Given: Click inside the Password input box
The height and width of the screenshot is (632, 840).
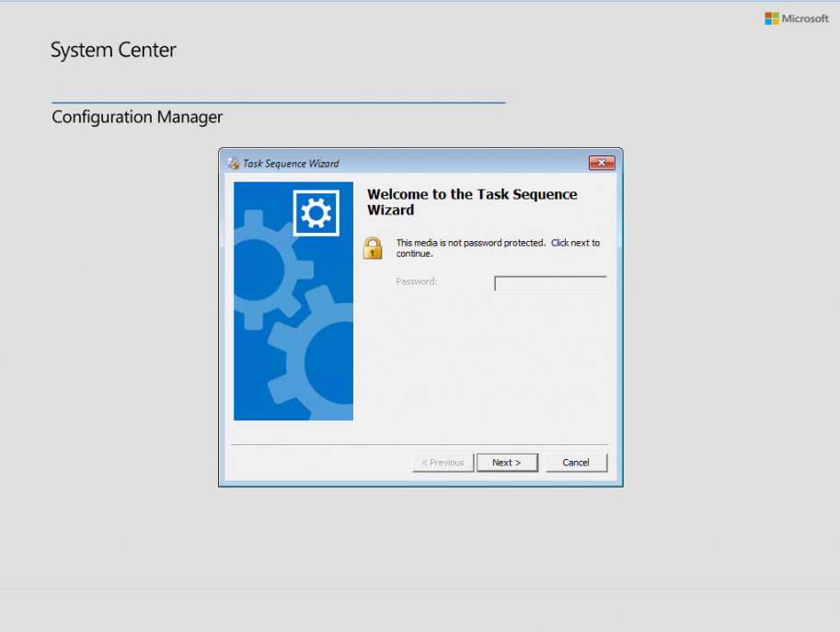Looking at the screenshot, I should tap(549, 282).
